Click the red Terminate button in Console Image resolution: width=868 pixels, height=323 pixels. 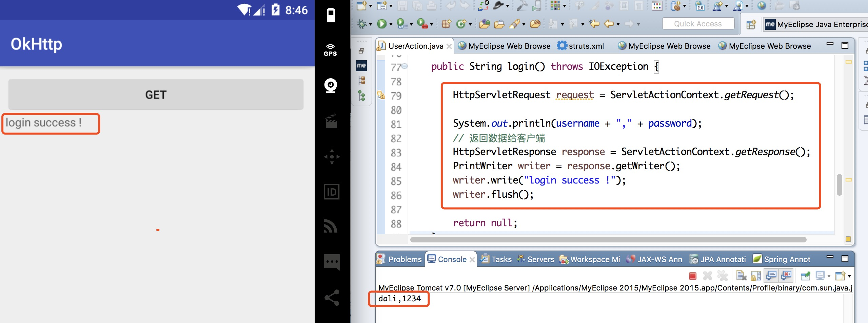click(x=693, y=276)
